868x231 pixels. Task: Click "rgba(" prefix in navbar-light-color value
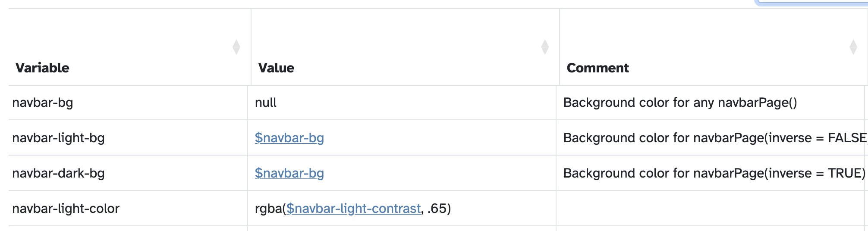(270, 209)
